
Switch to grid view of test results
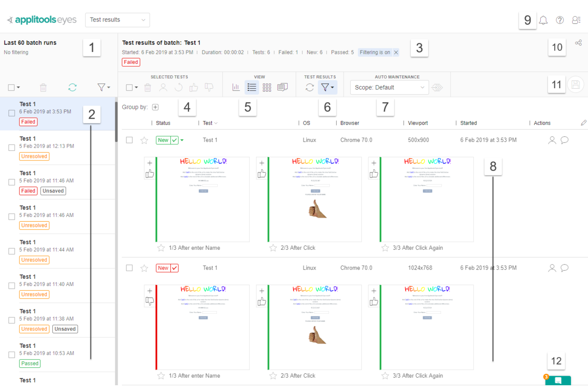(x=267, y=87)
